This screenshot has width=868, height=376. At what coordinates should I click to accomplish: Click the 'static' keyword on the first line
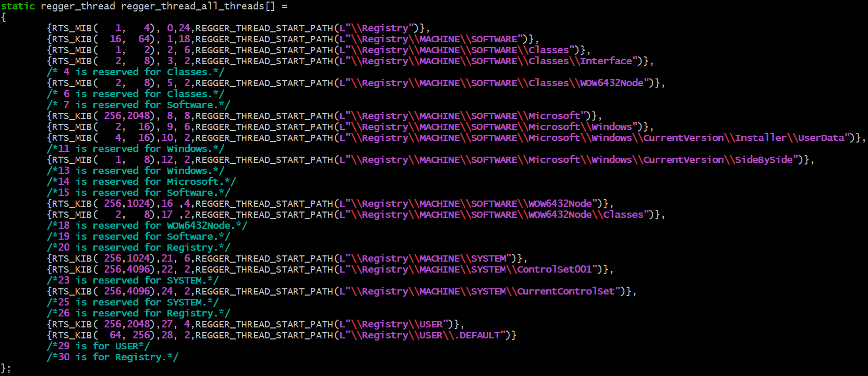coord(18,6)
